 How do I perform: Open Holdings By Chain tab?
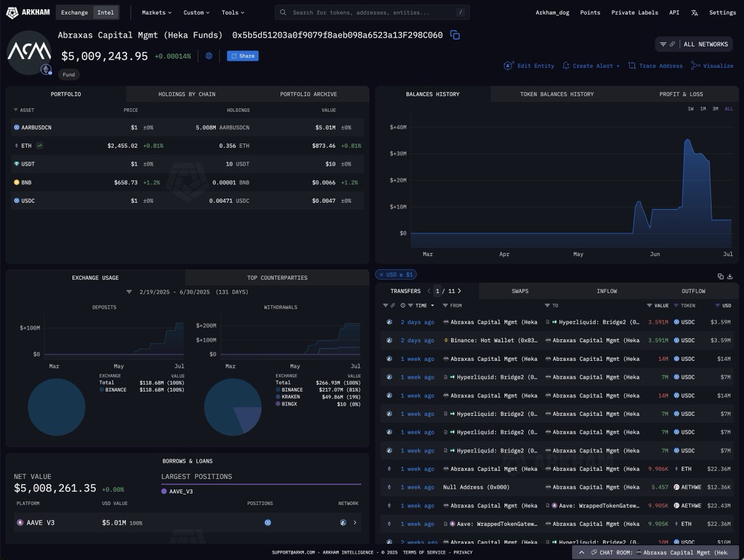187,94
